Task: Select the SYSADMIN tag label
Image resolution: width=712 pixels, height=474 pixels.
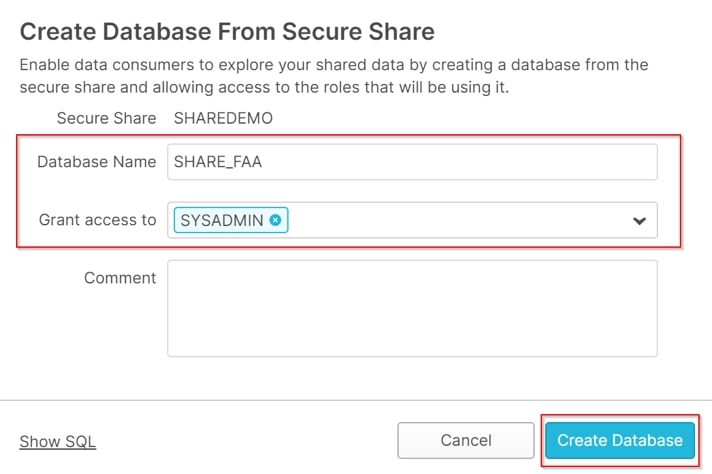Action: click(222, 220)
